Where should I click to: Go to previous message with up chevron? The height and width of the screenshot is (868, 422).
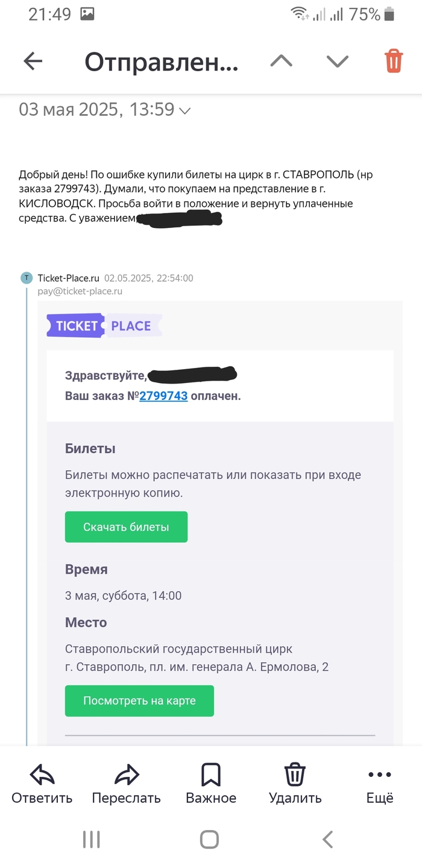[x=281, y=61]
